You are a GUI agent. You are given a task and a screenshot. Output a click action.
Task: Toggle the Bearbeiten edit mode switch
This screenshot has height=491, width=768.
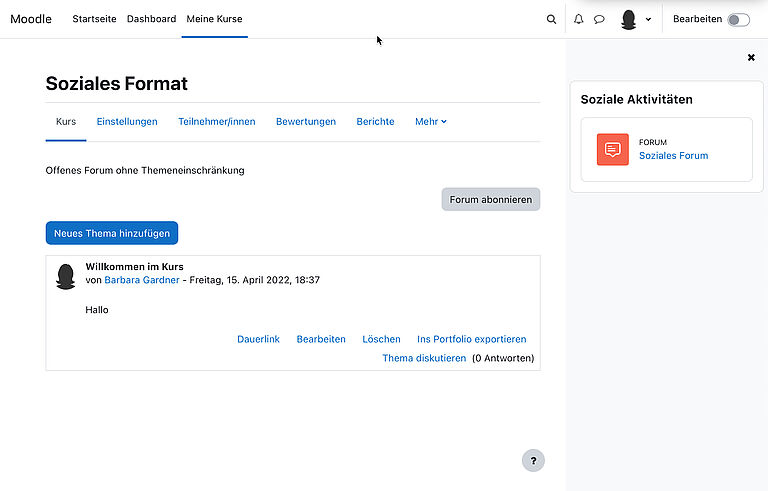pyautogui.click(x=738, y=19)
